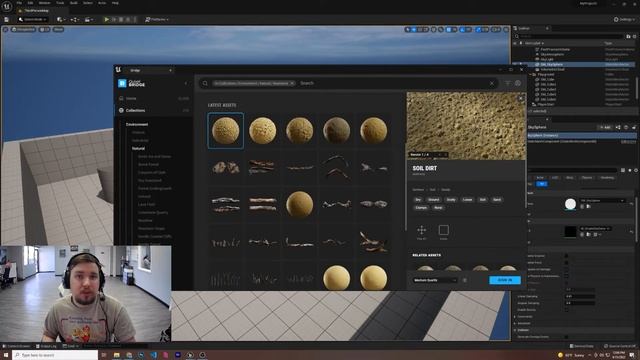Image resolution: width=640 pixels, height=360 pixels.
Task: Click the square size icon
Action: coord(444,230)
